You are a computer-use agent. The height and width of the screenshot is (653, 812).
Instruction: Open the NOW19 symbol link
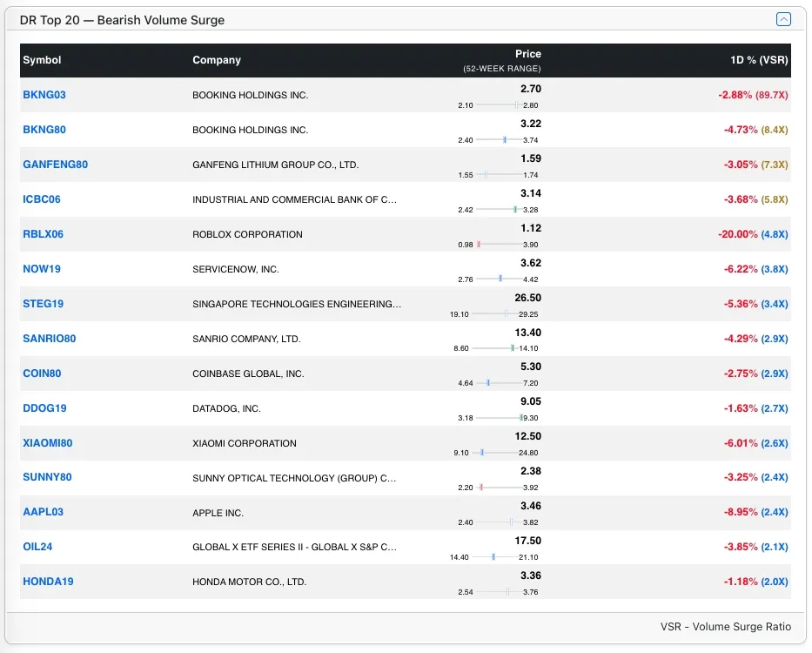click(42, 269)
